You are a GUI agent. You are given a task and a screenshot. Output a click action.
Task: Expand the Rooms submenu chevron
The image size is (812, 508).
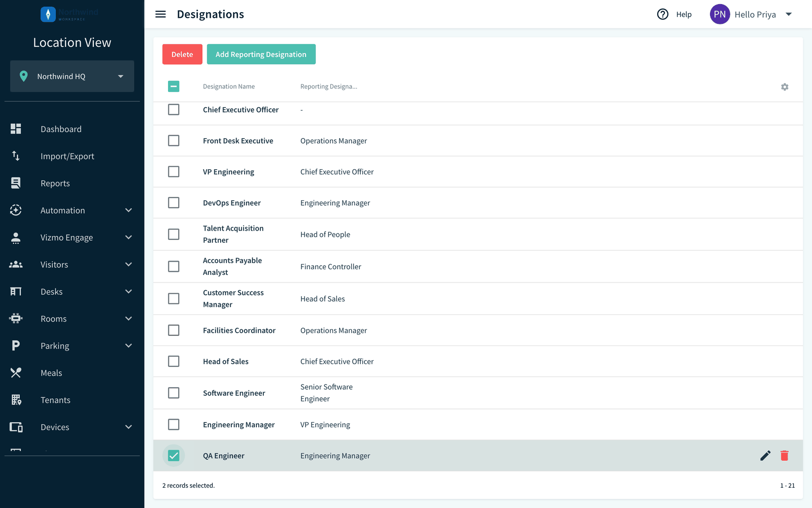click(128, 319)
